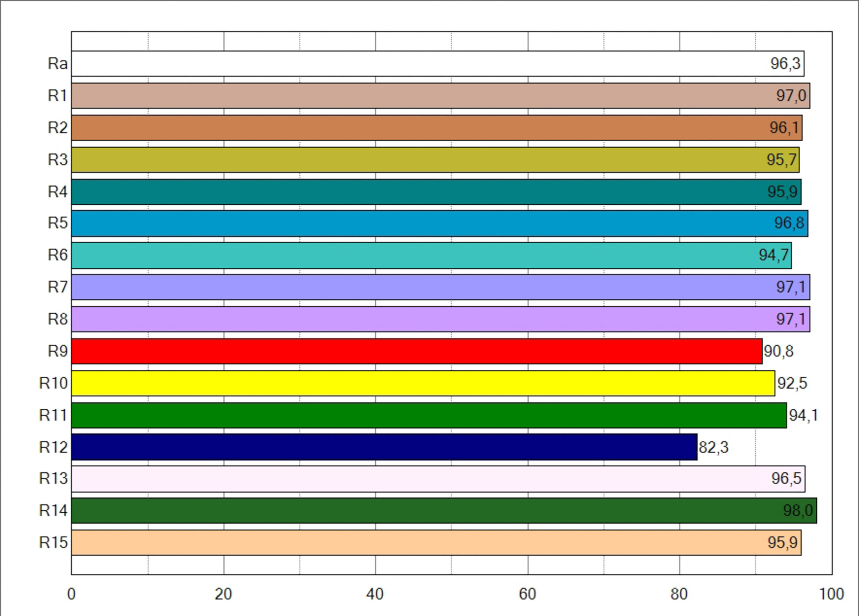Click the value label 82,3
The height and width of the screenshot is (616, 859).
(714, 448)
